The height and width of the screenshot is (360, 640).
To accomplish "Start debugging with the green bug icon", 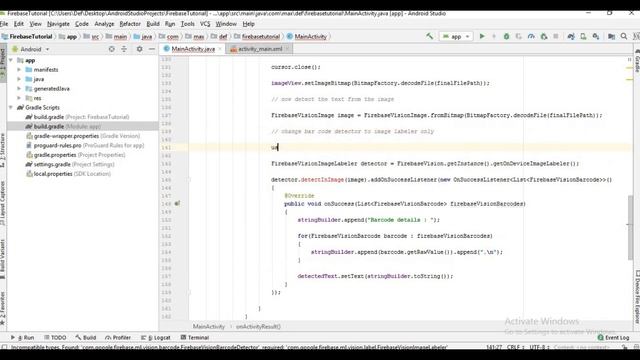I will pyautogui.click(x=506, y=36).
